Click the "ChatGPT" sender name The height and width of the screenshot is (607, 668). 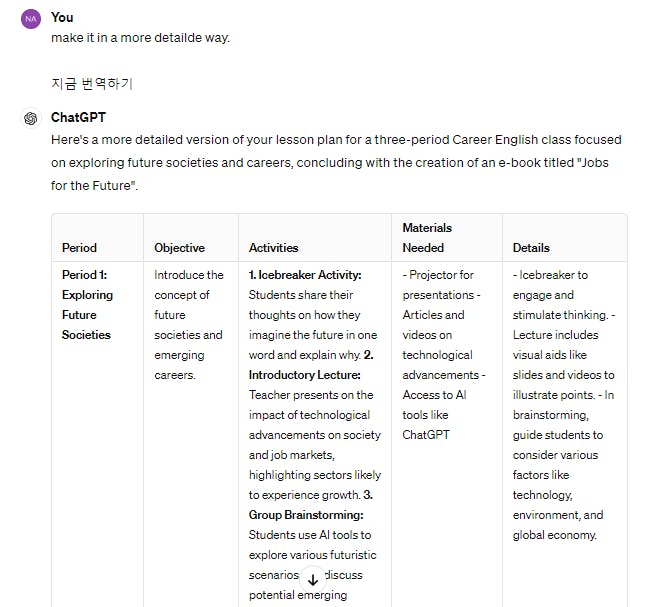78,118
